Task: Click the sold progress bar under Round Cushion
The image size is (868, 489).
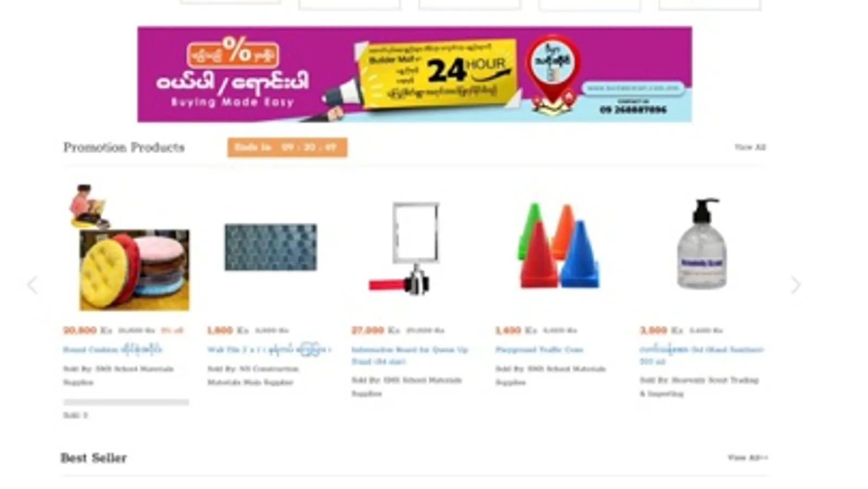Action: click(126, 403)
